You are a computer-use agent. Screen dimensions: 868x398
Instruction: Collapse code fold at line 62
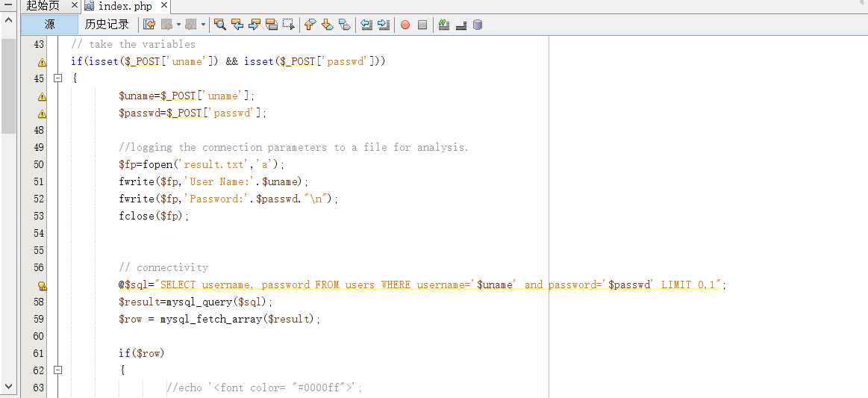pyautogui.click(x=57, y=370)
